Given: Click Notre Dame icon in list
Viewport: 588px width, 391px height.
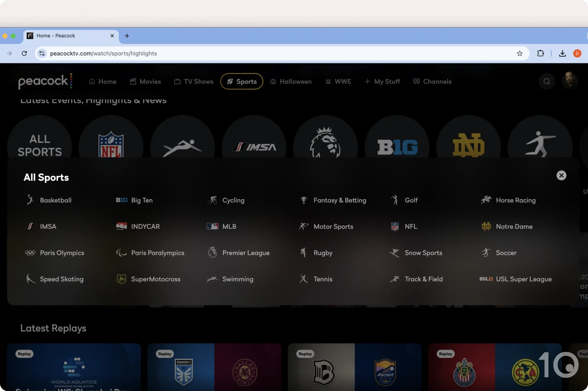Looking at the screenshot, I should point(486,226).
